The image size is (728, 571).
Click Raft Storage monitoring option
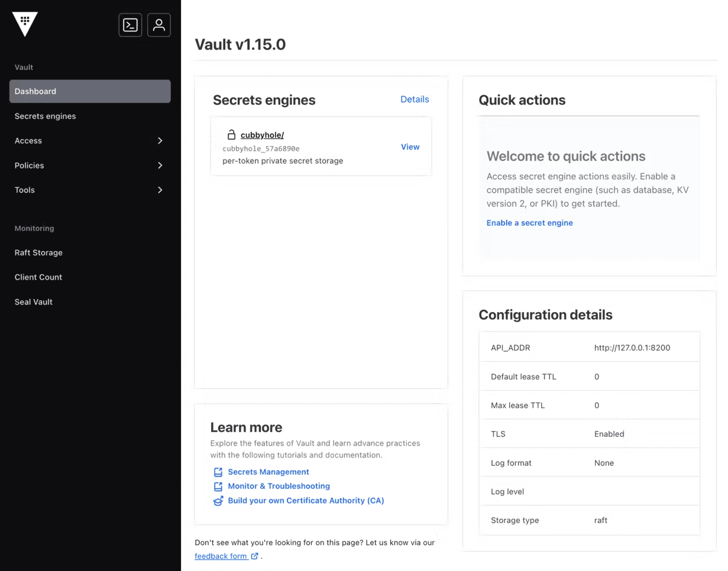[38, 253]
